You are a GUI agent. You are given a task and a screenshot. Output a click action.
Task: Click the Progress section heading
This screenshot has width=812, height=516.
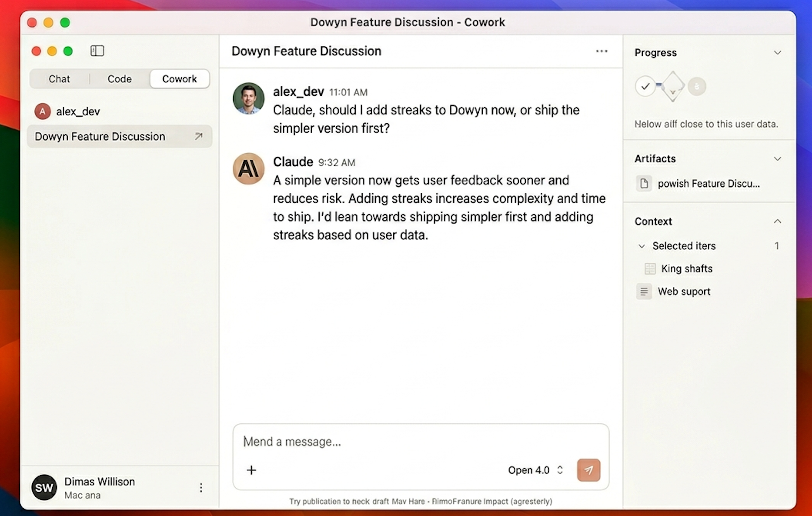tap(655, 53)
